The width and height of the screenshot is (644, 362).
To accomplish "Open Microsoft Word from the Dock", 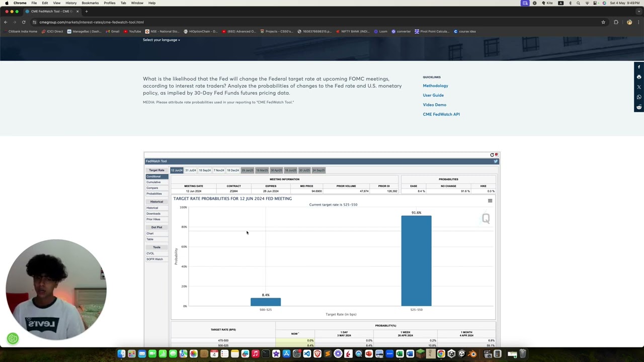I will coord(410,354).
